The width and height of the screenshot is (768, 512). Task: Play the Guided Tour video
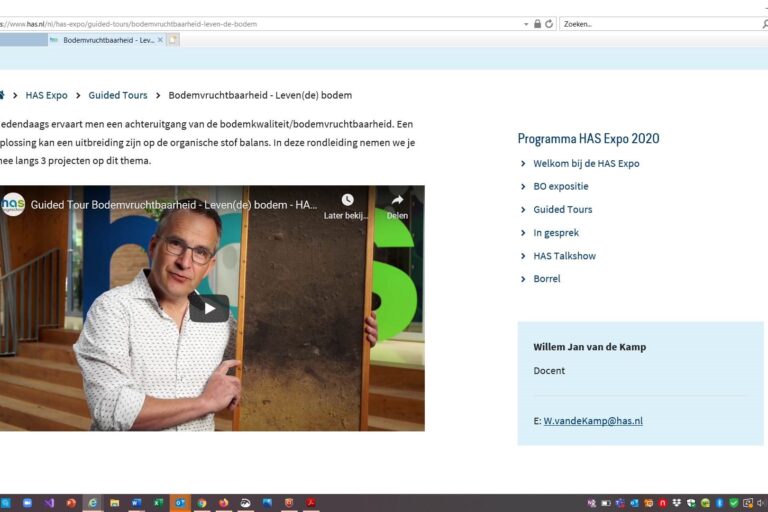pos(209,308)
